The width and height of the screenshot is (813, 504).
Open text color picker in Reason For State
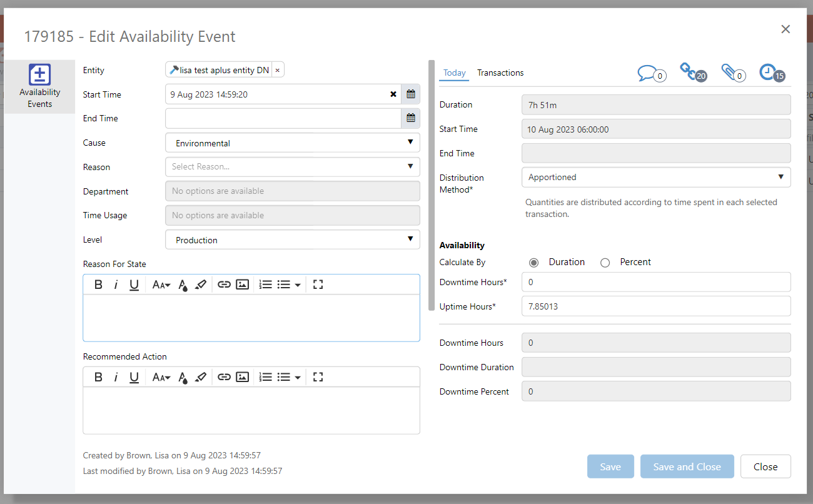click(183, 285)
